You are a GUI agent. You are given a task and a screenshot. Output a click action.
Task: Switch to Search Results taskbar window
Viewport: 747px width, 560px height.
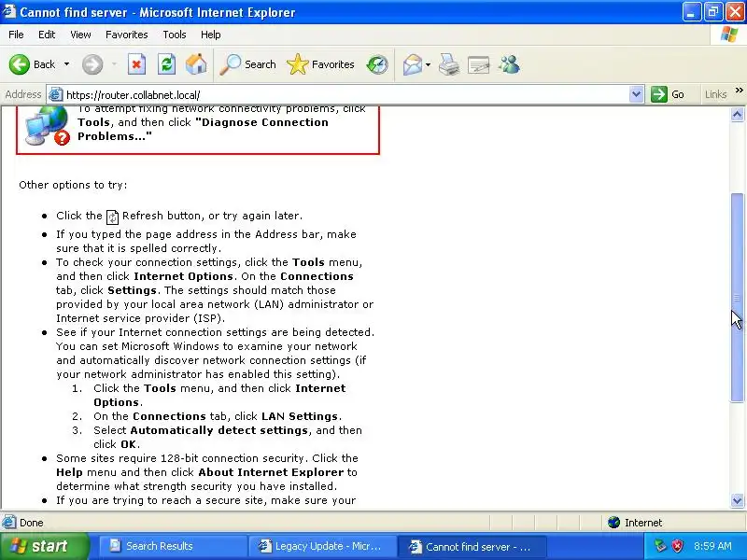click(x=173, y=546)
